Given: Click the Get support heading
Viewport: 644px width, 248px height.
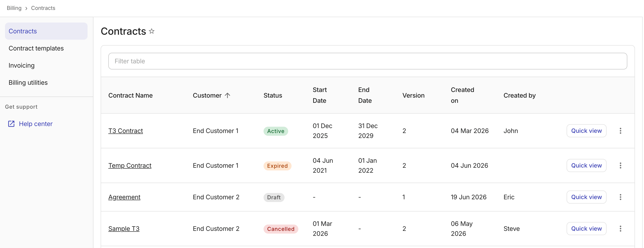Looking at the screenshot, I should point(21,107).
